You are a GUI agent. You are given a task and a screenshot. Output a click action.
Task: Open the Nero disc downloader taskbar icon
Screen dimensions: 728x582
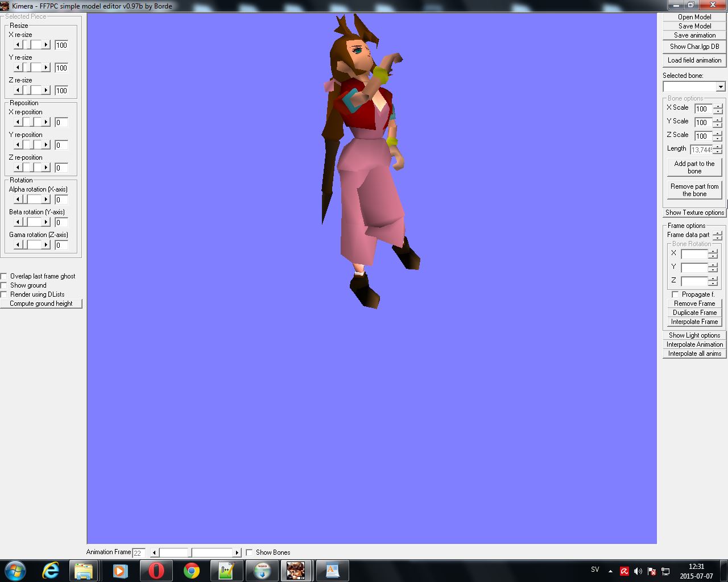pos(262,571)
